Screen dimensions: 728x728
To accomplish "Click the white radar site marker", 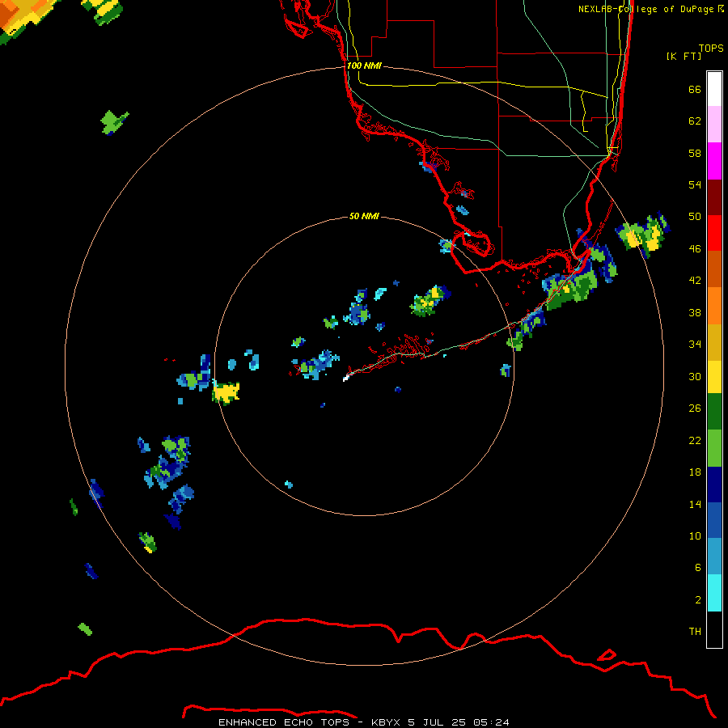I will (x=346, y=379).
